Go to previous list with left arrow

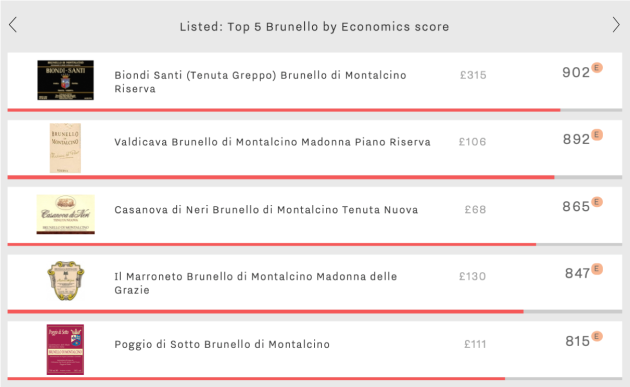pos(13,25)
